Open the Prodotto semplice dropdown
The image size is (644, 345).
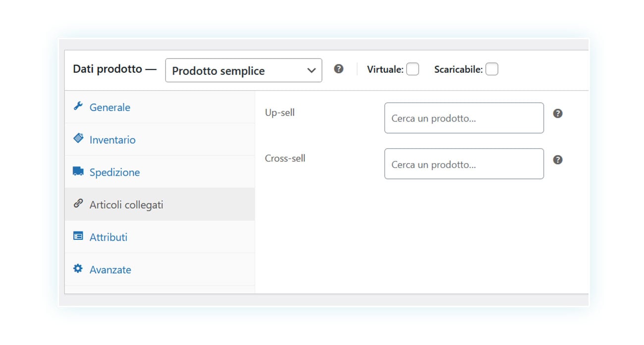[x=244, y=70]
